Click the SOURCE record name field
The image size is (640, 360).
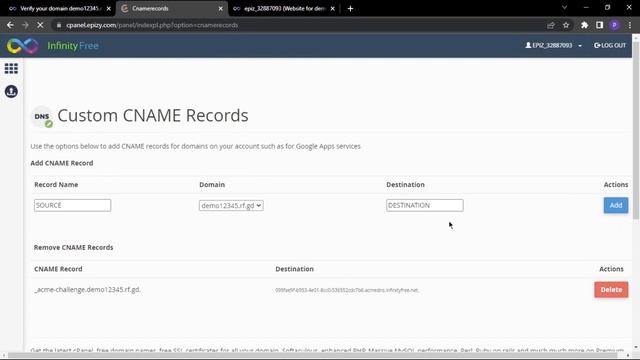tap(72, 205)
